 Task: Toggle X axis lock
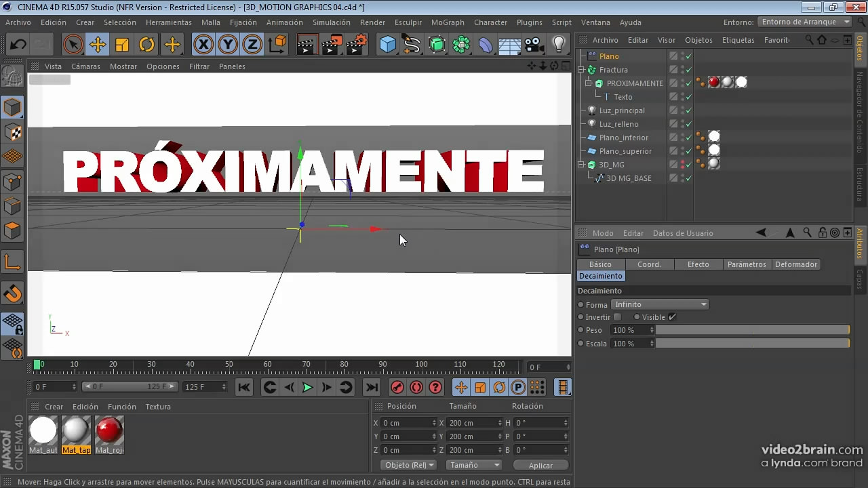point(203,45)
